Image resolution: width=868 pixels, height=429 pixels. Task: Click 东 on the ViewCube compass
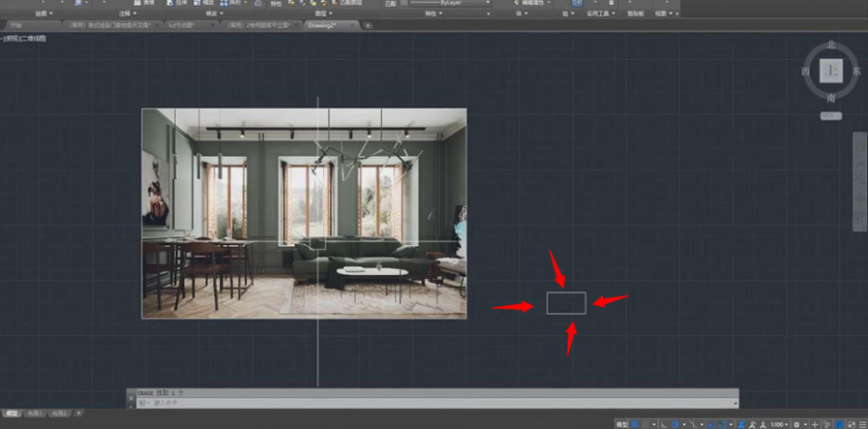pyautogui.click(x=857, y=72)
